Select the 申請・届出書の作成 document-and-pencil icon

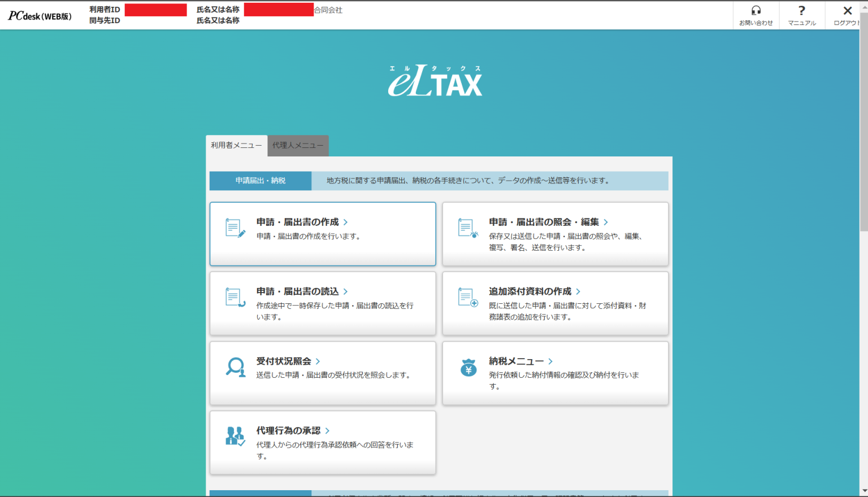(x=235, y=226)
